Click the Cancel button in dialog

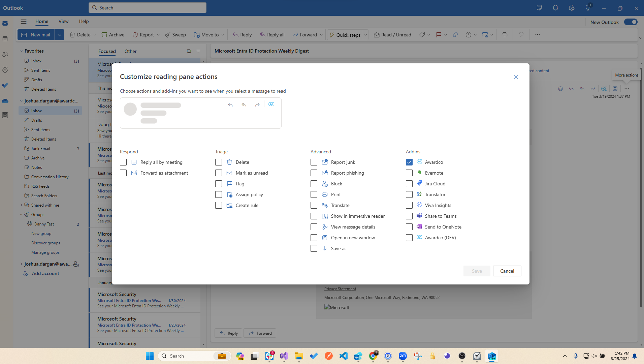click(x=507, y=271)
